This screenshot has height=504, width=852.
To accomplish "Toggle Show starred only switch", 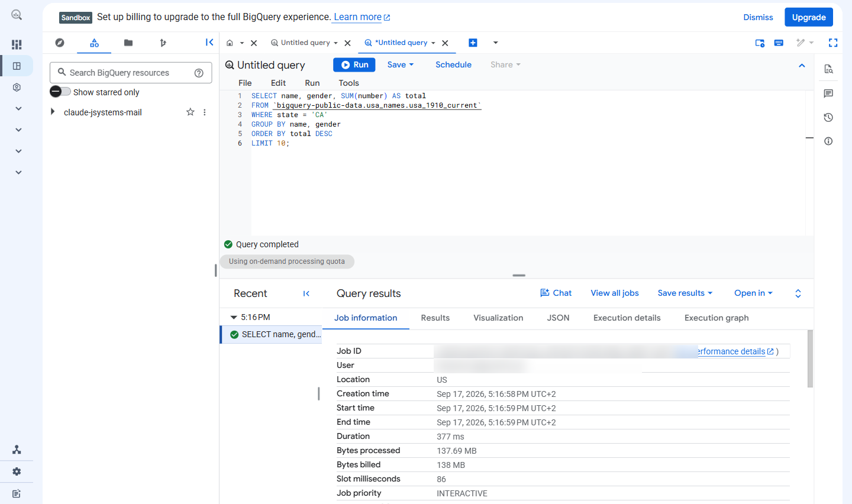I will tap(60, 92).
